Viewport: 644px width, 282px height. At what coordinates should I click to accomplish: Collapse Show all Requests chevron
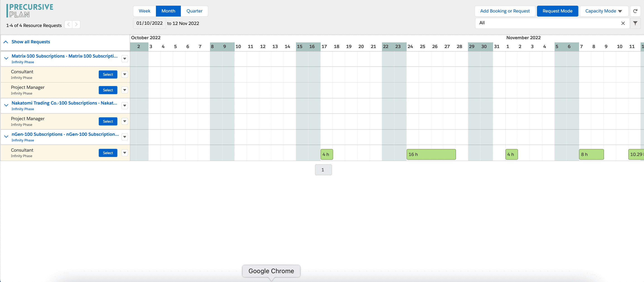pos(6,42)
